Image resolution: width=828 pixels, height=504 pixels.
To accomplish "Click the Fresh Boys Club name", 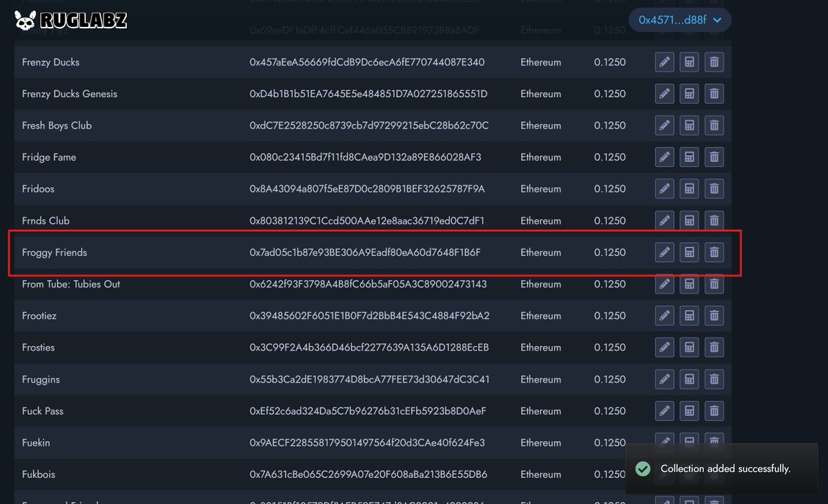I will point(57,125).
